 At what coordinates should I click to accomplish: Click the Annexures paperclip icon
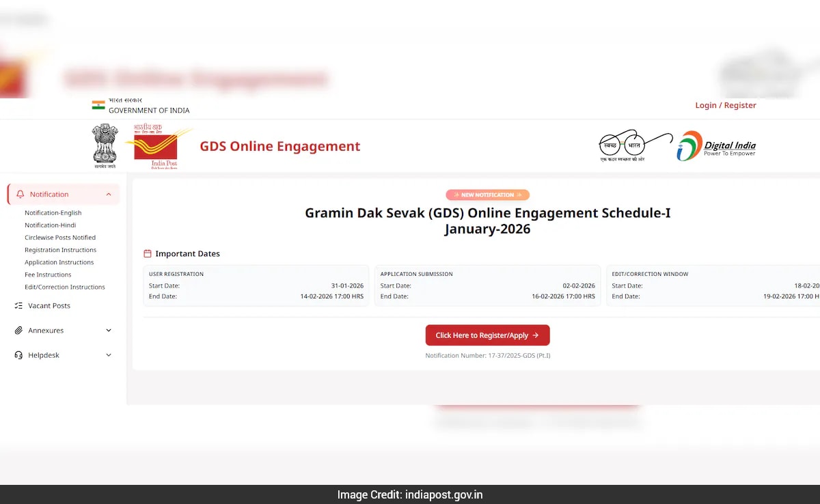point(18,331)
